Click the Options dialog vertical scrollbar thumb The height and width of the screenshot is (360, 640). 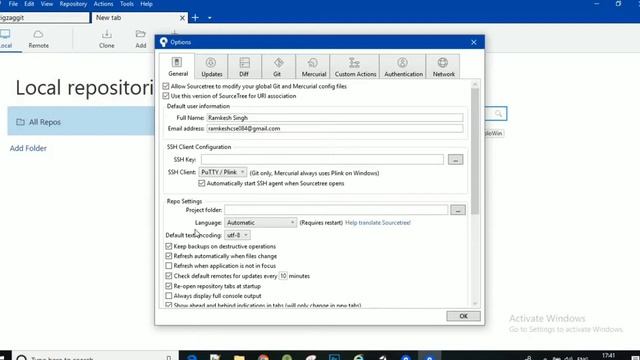click(475, 151)
